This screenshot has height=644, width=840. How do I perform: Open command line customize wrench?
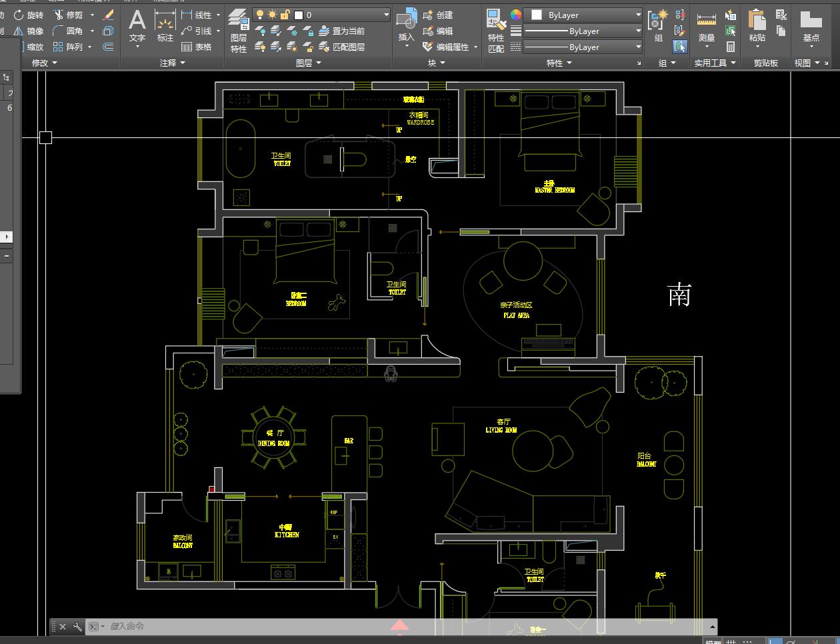coord(77,627)
